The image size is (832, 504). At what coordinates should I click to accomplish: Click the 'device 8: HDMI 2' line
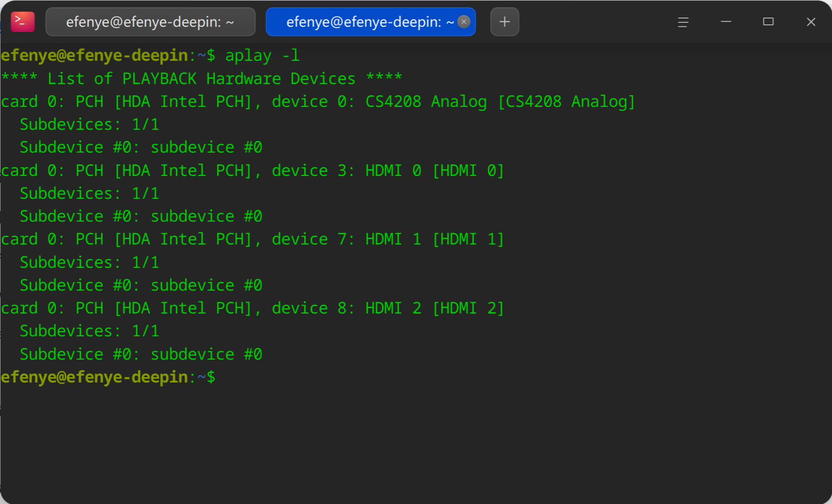[253, 308]
